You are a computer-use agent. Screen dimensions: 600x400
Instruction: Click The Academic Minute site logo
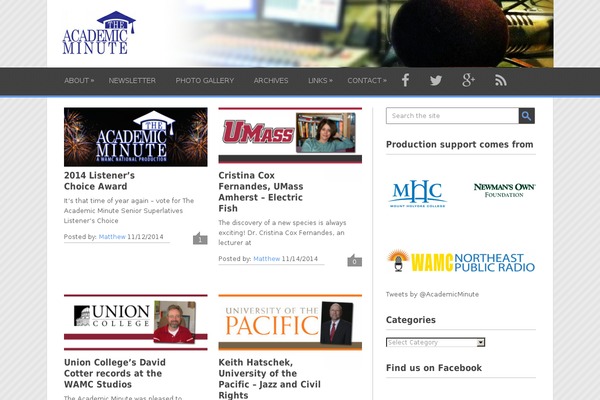point(99,33)
